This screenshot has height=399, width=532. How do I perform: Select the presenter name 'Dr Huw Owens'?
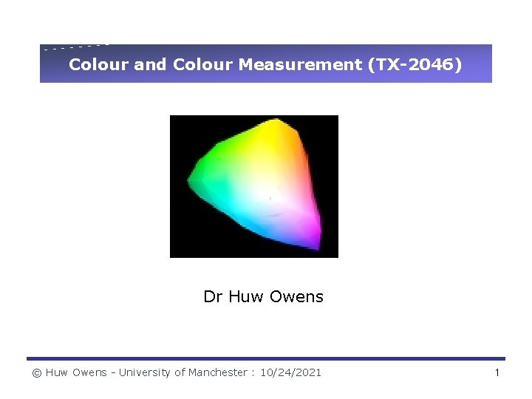point(263,296)
